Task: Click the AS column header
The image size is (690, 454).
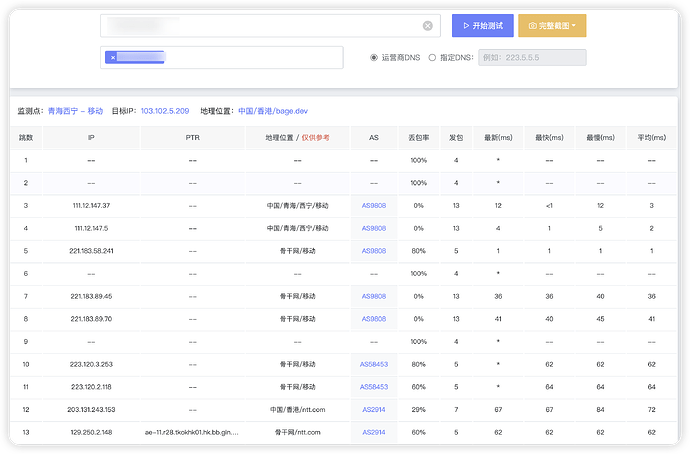Action: point(374,138)
